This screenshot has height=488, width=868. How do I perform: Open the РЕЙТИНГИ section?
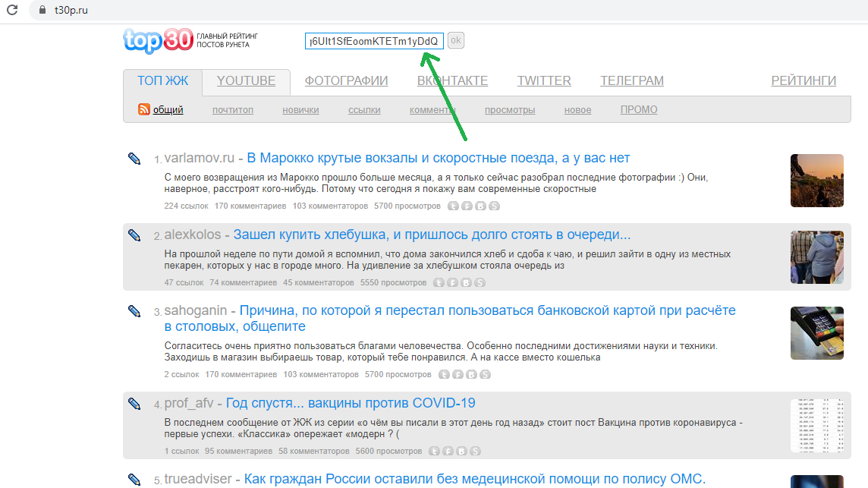coord(804,81)
